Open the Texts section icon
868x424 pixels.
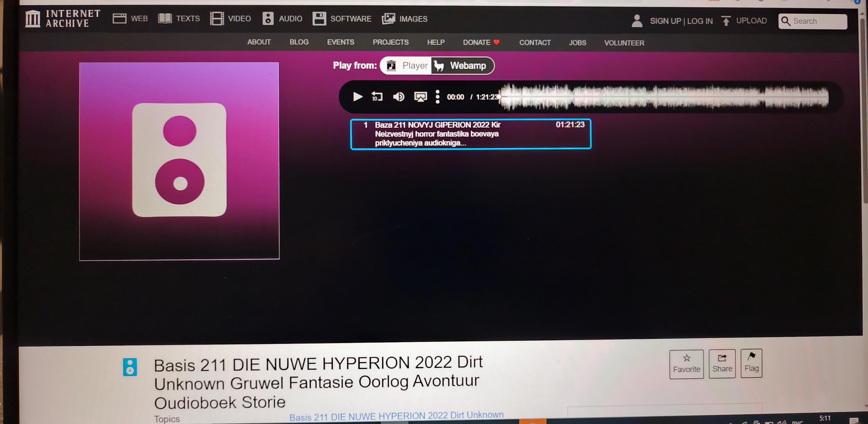(x=165, y=19)
